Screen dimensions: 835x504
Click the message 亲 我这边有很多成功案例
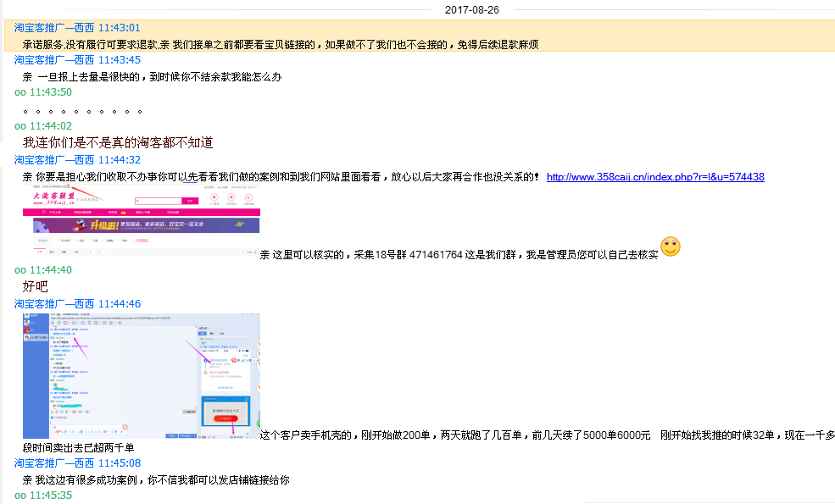pos(156,480)
